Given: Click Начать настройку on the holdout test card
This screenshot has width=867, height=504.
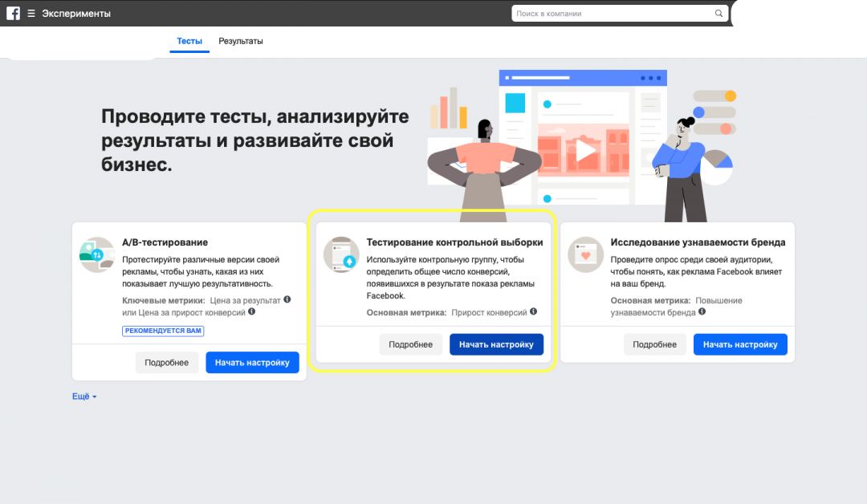Looking at the screenshot, I should 496,343.
